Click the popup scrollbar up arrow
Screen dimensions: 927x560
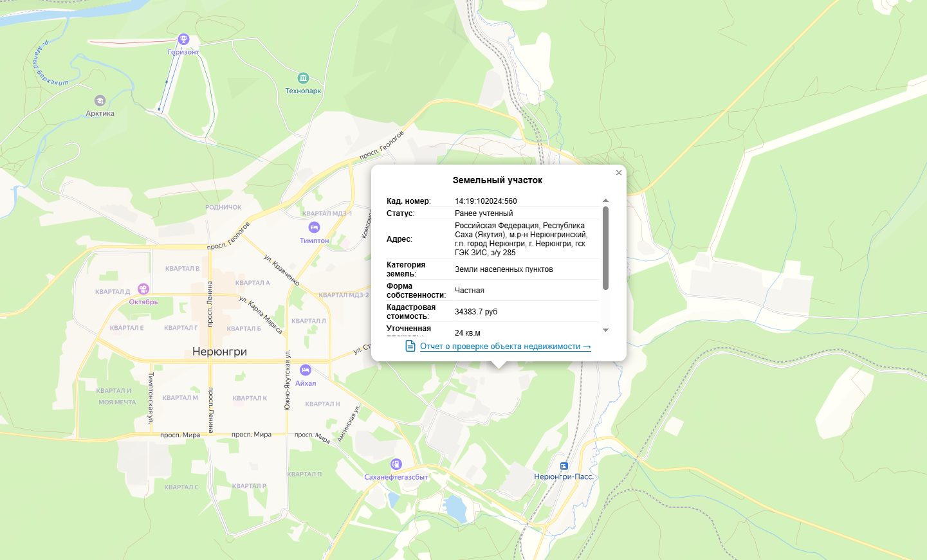605,201
